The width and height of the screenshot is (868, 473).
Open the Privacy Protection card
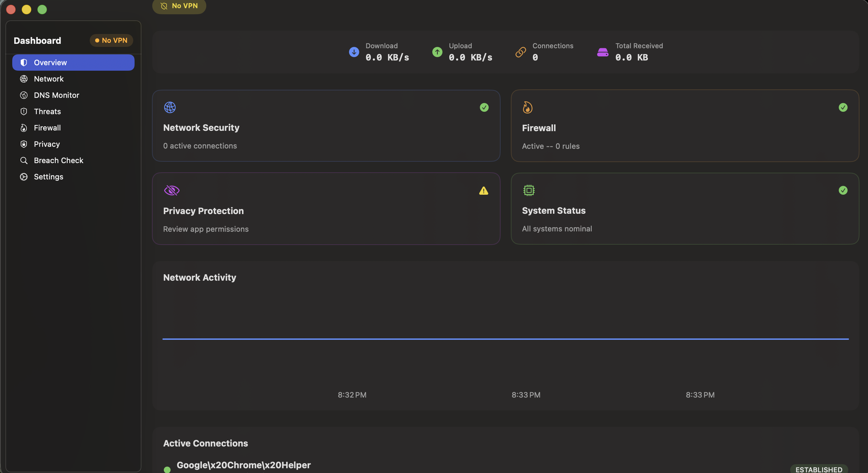click(x=326, y=209)
